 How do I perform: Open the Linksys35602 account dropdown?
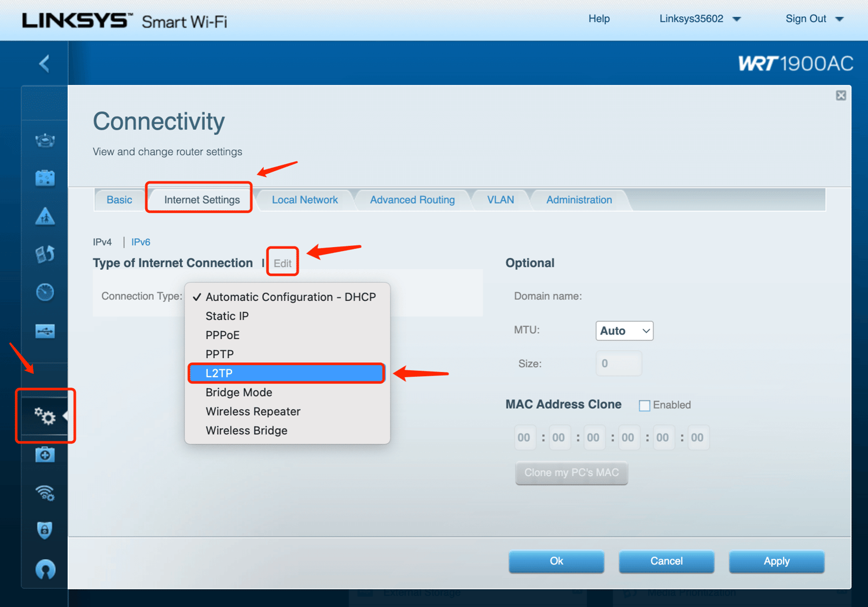pos(700,19)
